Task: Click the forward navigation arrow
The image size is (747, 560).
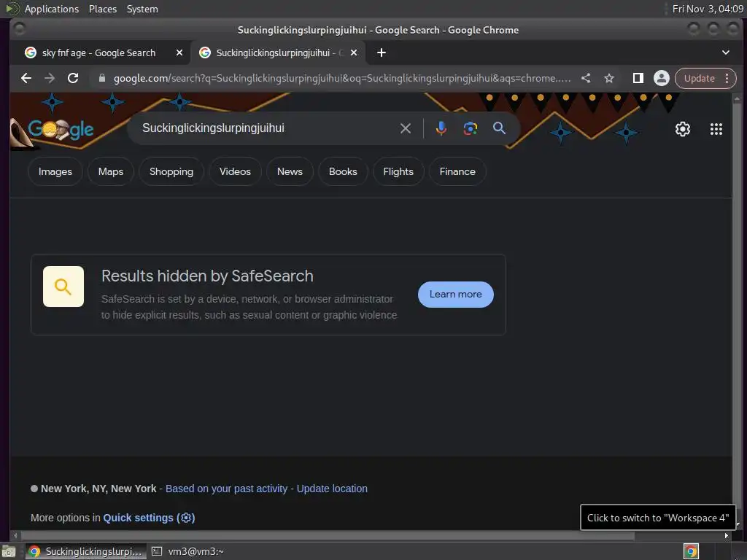Action: click(x=50, y=78)
